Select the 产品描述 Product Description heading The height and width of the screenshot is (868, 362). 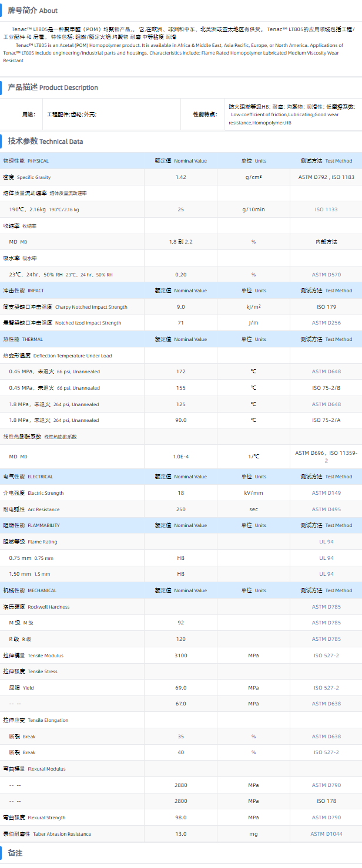(x=53, y=87)
